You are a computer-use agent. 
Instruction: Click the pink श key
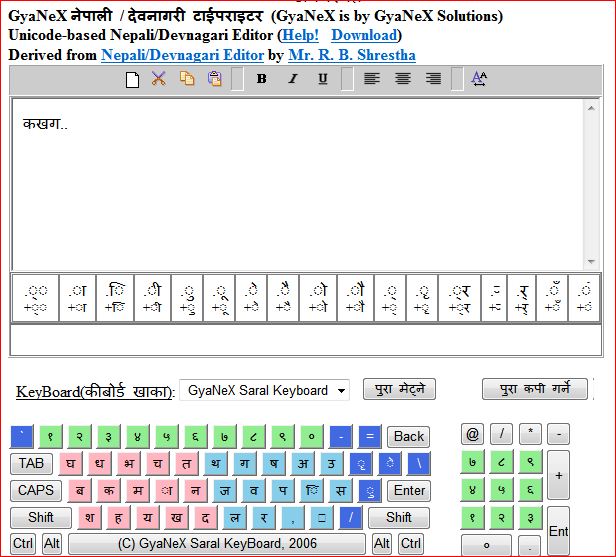[x=89, y=518]
